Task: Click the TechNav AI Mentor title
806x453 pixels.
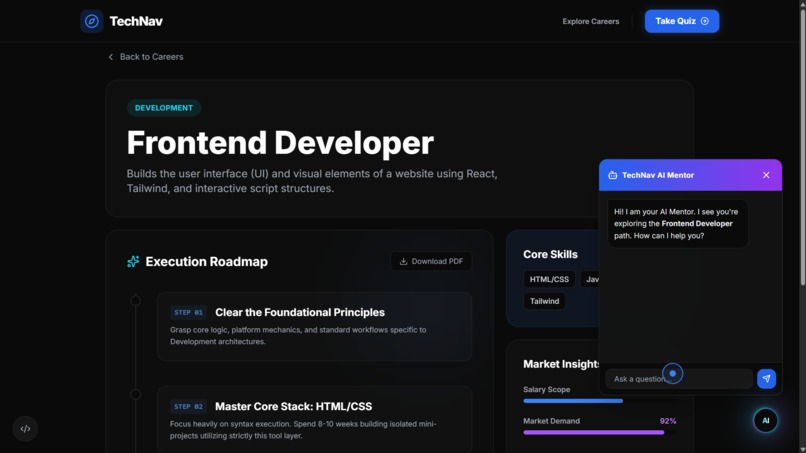Action: (x=658, y=175)
